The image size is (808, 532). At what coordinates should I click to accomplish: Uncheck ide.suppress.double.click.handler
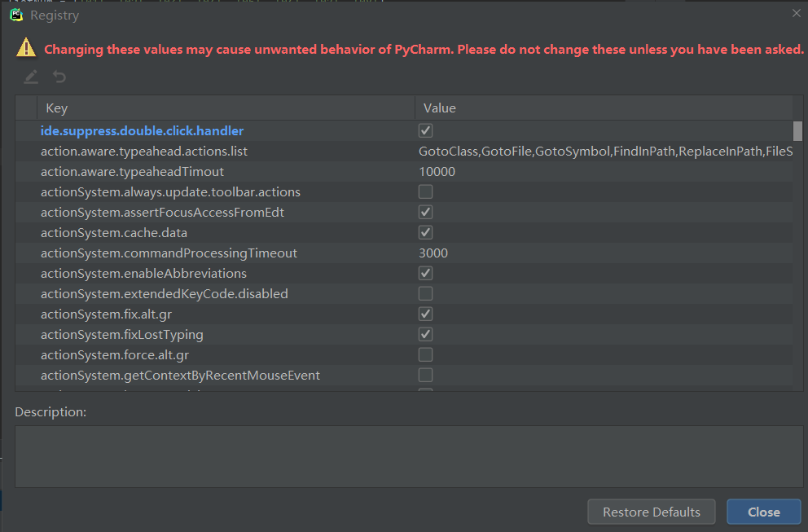point(424,130)
